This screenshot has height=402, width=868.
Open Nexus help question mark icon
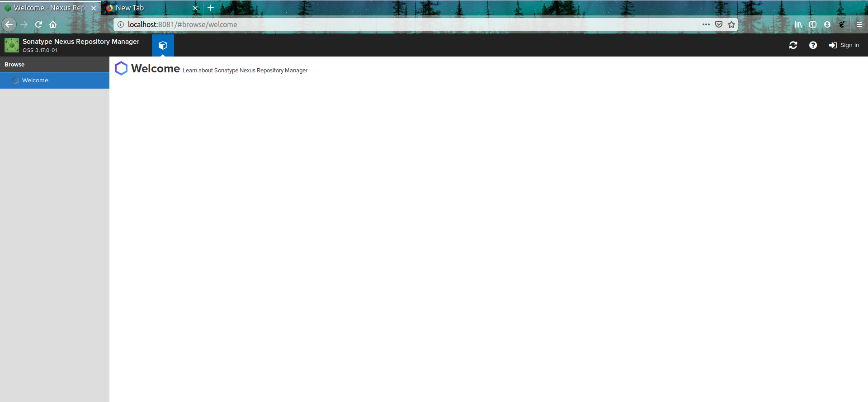[x=813, y=45]
